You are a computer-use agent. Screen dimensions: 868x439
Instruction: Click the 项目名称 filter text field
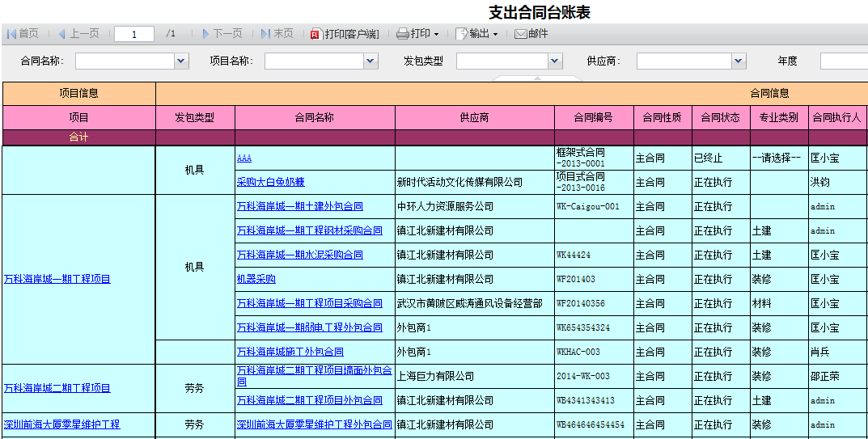click(x=315, y=61)
